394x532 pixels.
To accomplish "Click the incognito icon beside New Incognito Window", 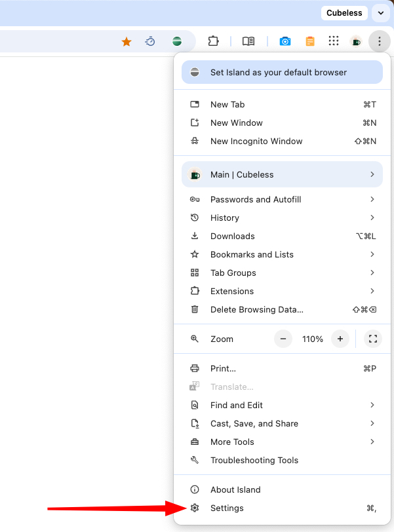I will (195, 141).
